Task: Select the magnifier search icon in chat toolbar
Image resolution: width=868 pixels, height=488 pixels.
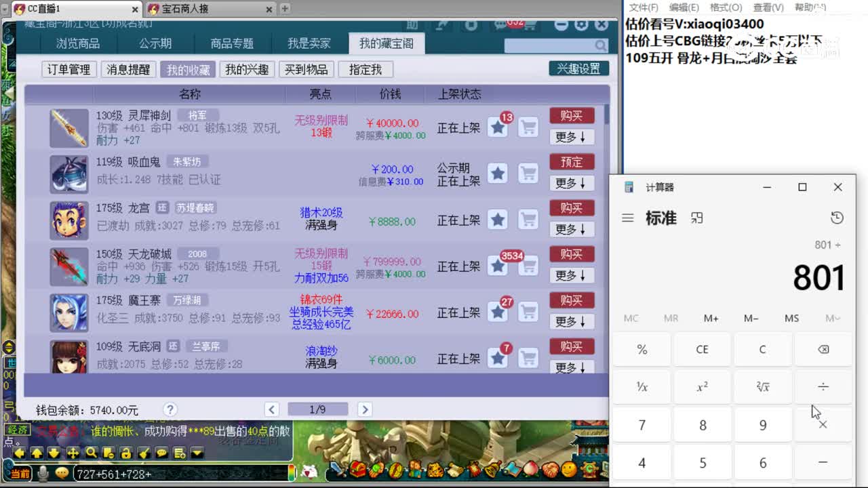Action: pos(91,454)
